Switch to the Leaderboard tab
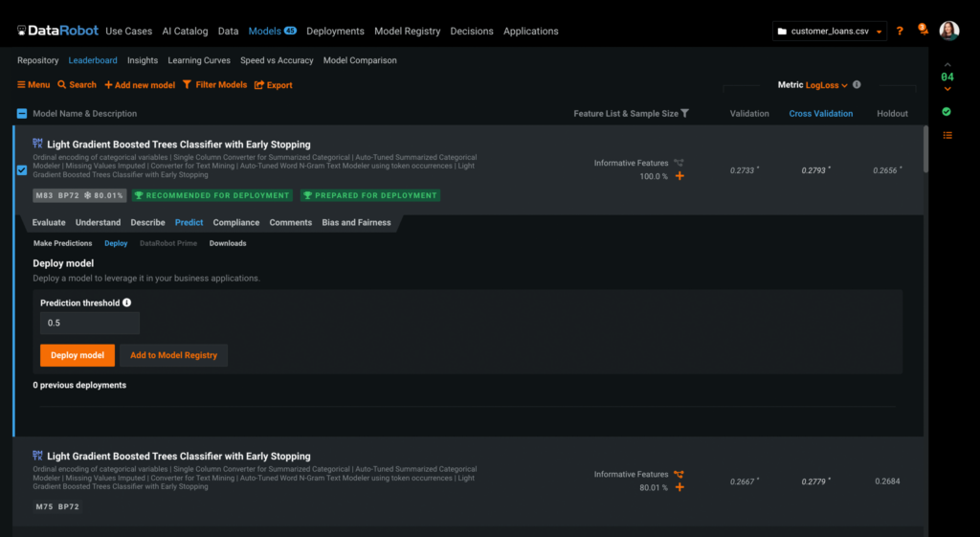The width and height of the screenshot is (980, 537). [93, 60]
